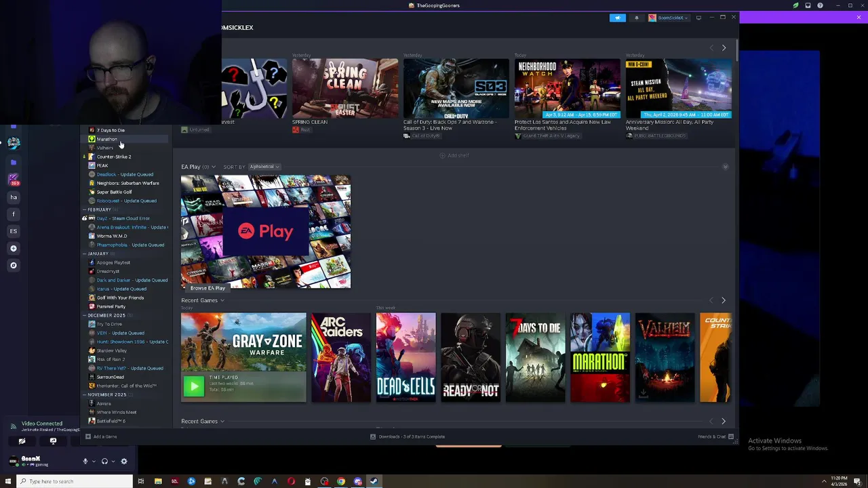The height and width of the screenshot is (488, 868).
Task: Click Windows Start button
Action: pyautogui.click(x=8, y=481)
